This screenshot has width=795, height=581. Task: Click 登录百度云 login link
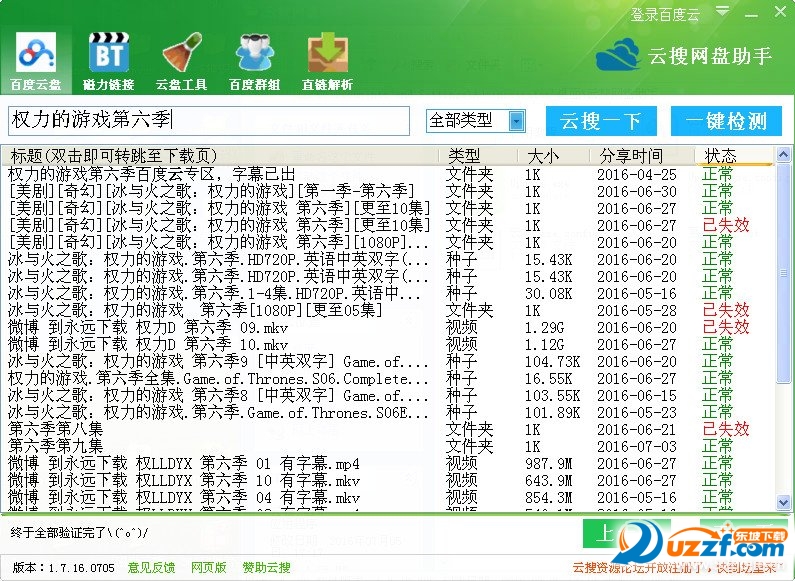coord(665,14)
